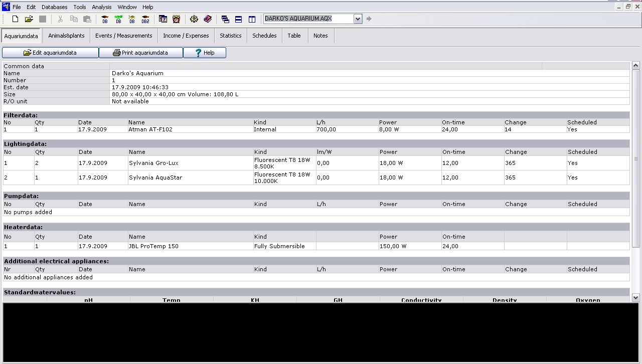Screen dimensions: 642x364
Task: Switch to the Notes tab
Action: coord(320,36)
